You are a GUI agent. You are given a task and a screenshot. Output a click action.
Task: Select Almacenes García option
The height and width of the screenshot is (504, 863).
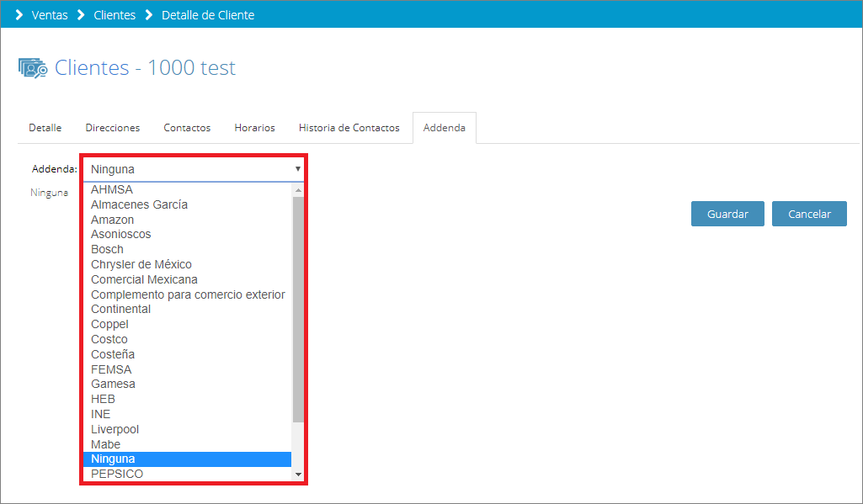click(x=187, y=204)
